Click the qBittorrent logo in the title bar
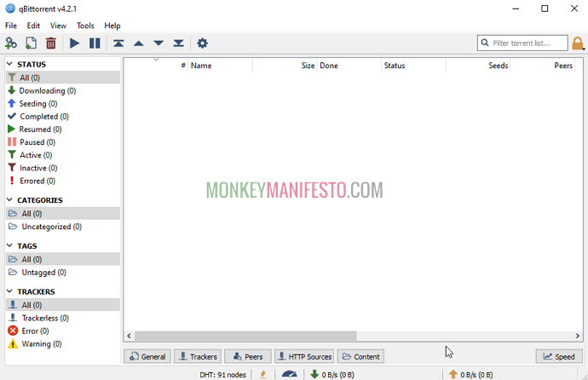Screen dimensions: 588x380 pyautogui.click(x=10, y=9)
